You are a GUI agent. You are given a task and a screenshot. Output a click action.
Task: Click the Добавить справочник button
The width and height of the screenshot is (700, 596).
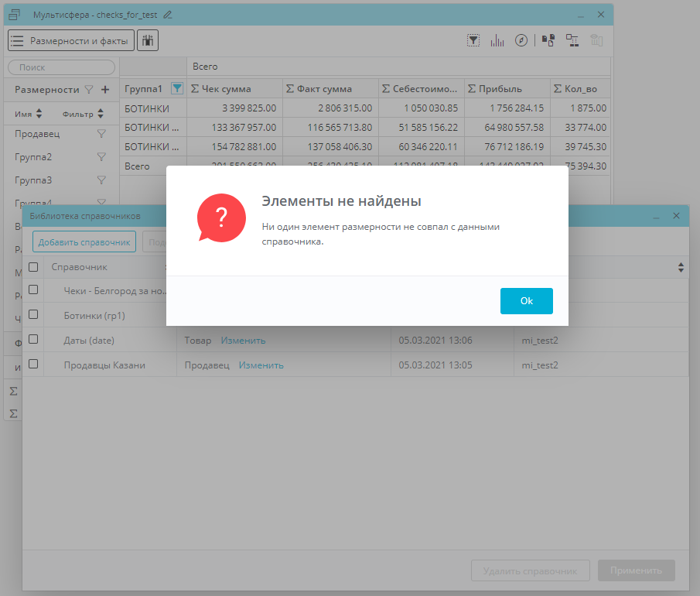tap(84, 242)
